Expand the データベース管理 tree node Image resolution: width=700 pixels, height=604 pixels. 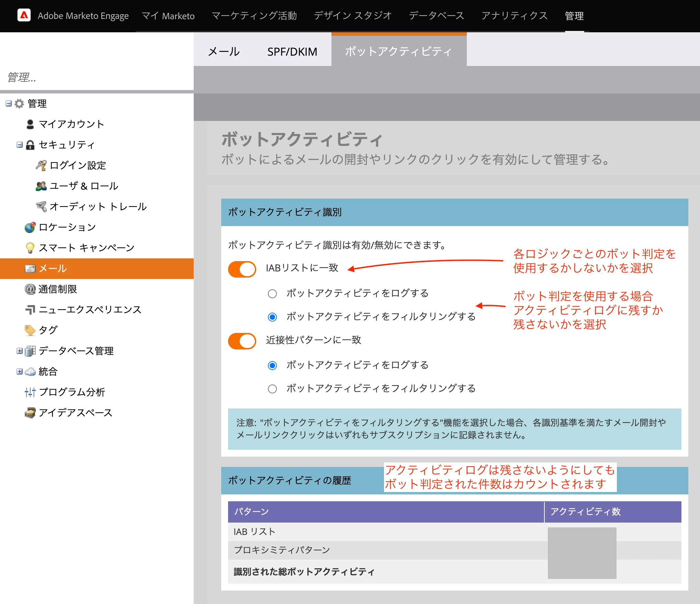point(20,351)
